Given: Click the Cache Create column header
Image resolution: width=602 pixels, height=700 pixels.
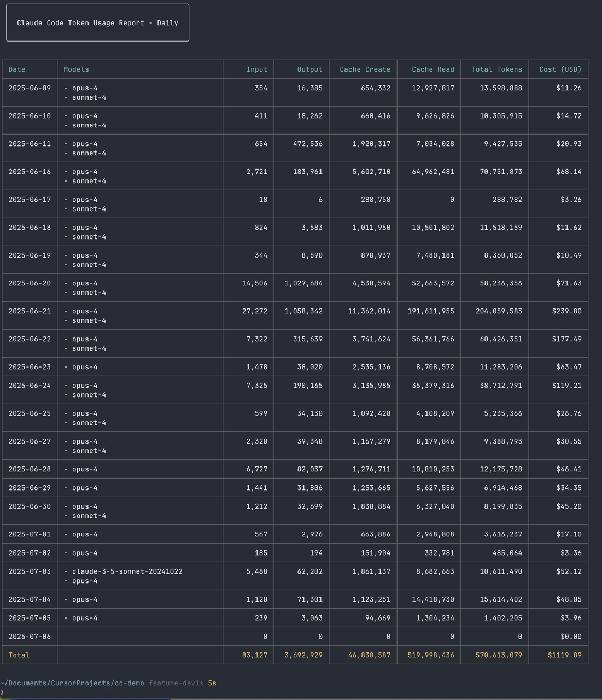Looking at the screenshot, I should tap(365, 69).
